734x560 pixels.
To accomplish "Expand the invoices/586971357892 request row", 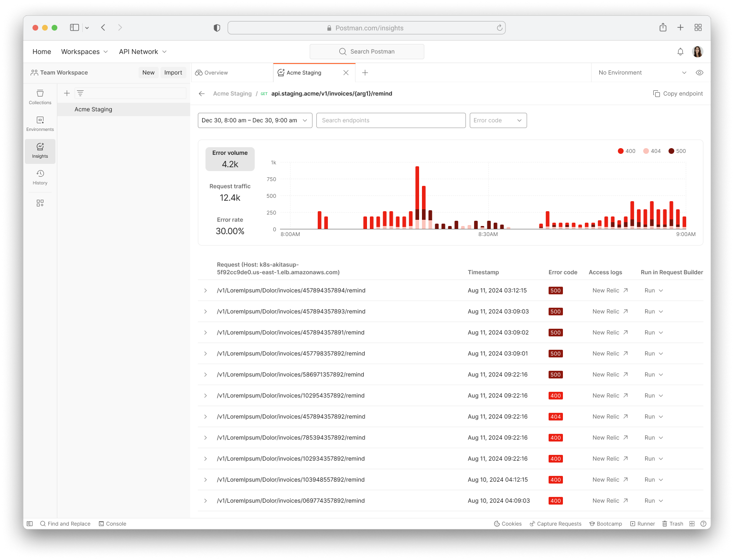I will 205,375.
